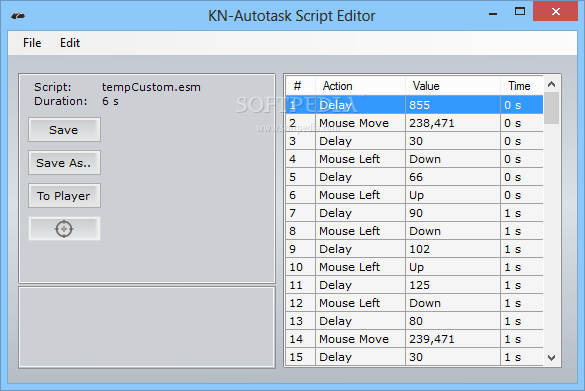585x391 pixels.
Task: Click value 90 in row 7
Action: [x=416, y=213]
